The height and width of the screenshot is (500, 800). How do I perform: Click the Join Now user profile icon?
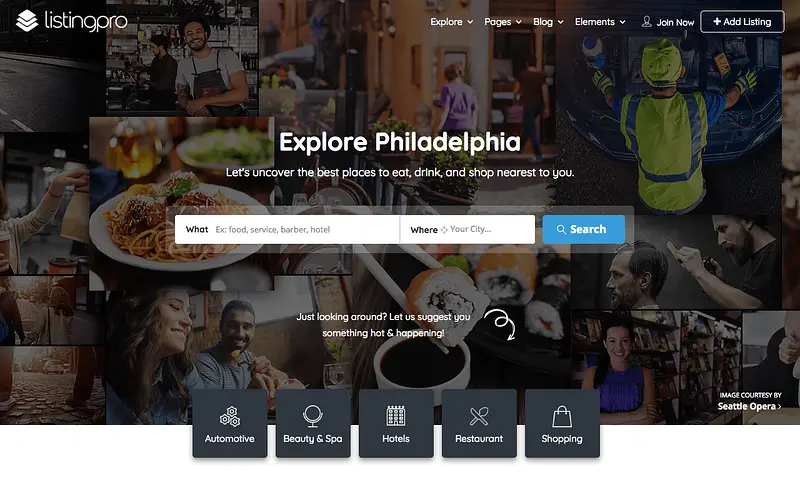click(646, 21)
